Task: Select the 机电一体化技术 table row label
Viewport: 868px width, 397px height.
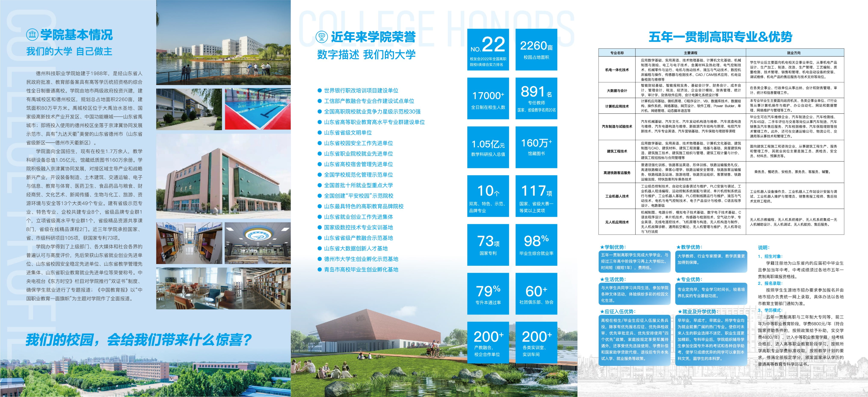Action: [617, 70]
